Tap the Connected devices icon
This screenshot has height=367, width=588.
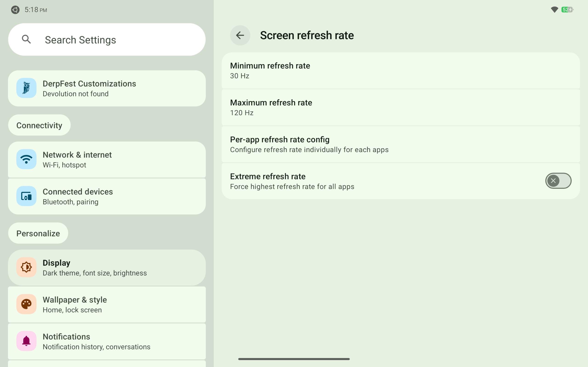point(26,196)
